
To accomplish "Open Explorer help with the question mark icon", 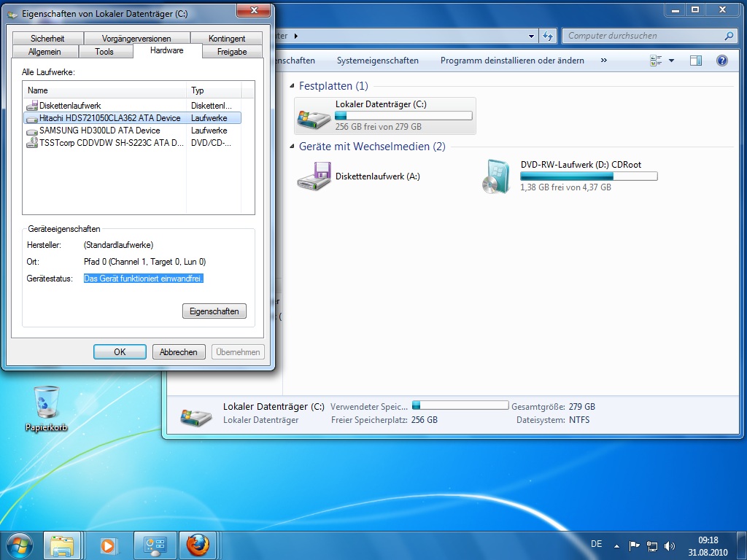I will click(x=722, y=61).
